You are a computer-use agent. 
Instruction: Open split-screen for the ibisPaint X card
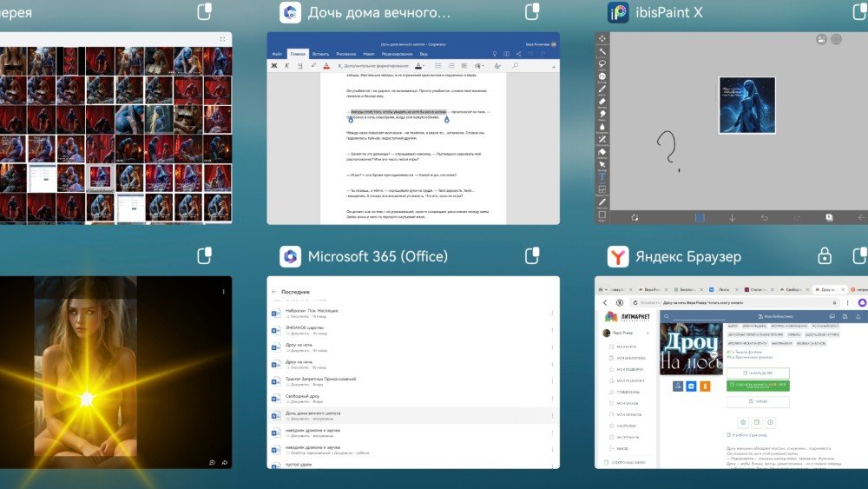(x=859, y=12)
